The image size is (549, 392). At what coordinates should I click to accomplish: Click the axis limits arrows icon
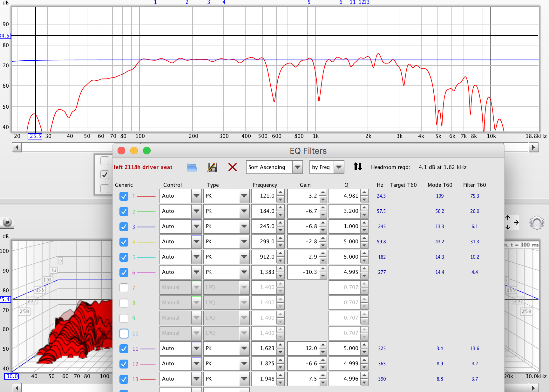[512, 222]
